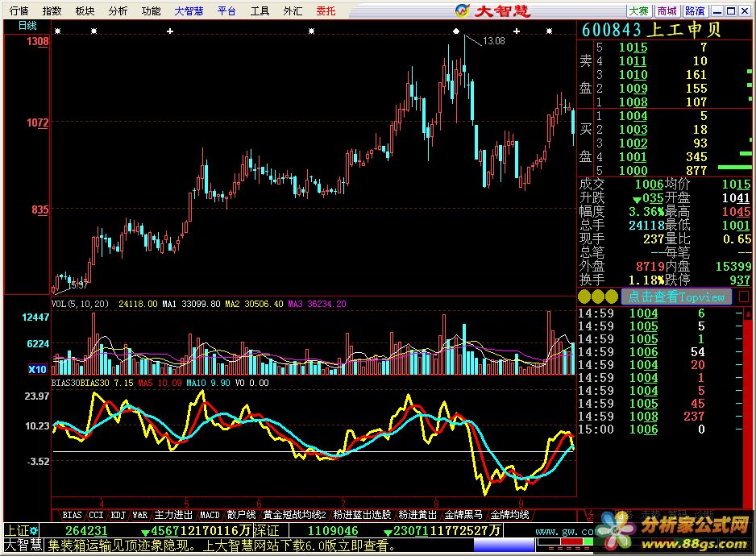
Task: Open the 板块 menu
Action: coord(85,10)
